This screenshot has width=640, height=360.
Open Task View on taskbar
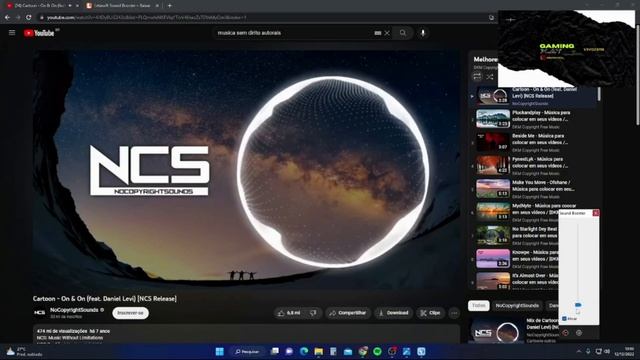(275, 351)
